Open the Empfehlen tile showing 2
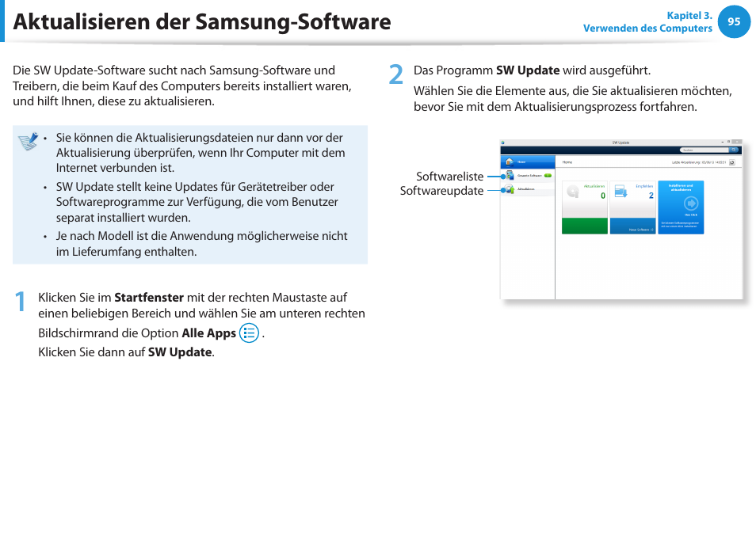This screenshot has height=536, width=756. [632, 207]
